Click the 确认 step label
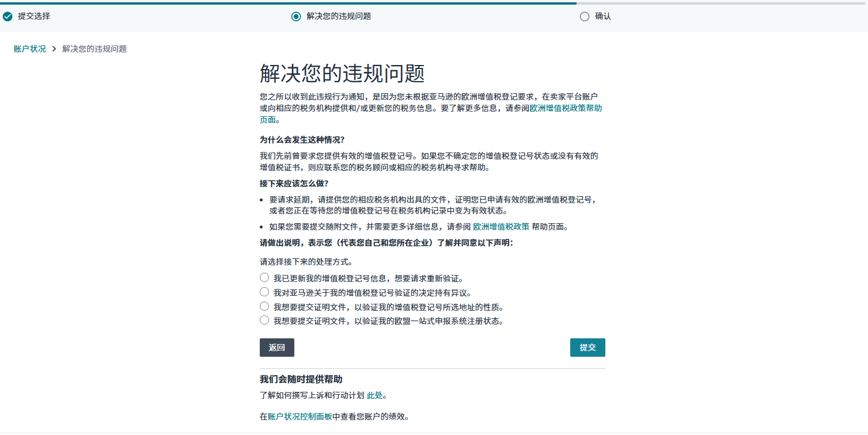The image size is (868, 435). pos(603,17)
